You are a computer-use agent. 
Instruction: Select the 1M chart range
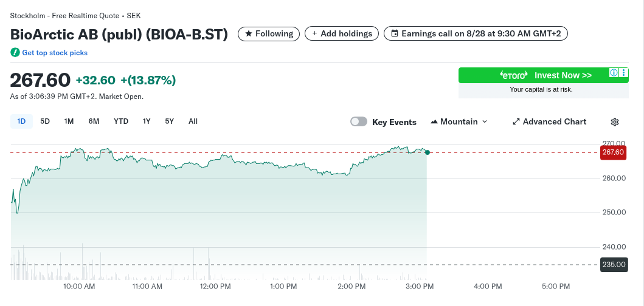click(69, 121)
